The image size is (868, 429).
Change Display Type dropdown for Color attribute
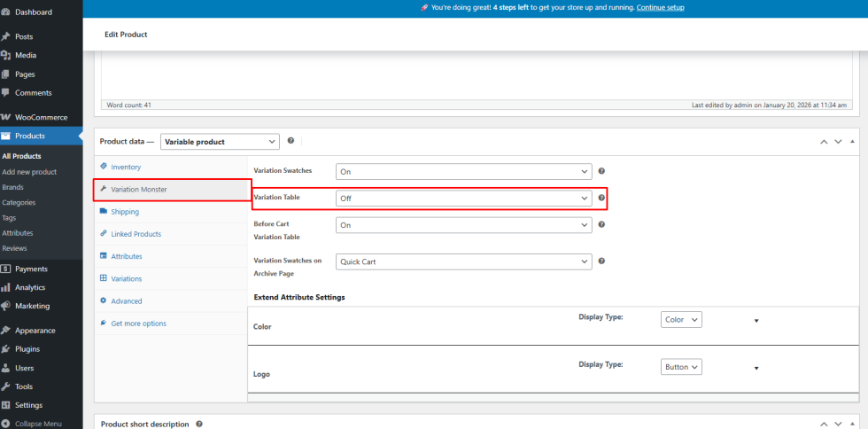(x=681, y=320)
